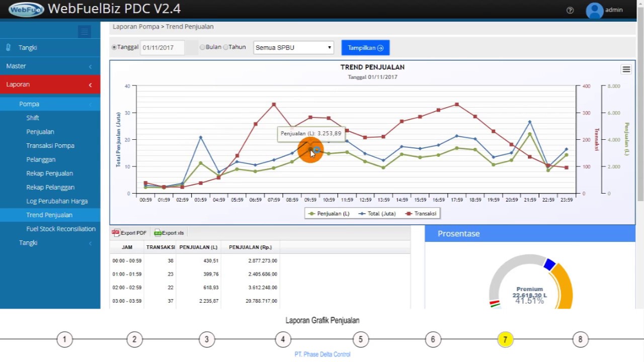Click the WebFuel logo
The height and width of the screenshot is (362, 644).
click(x=26, y=10)
